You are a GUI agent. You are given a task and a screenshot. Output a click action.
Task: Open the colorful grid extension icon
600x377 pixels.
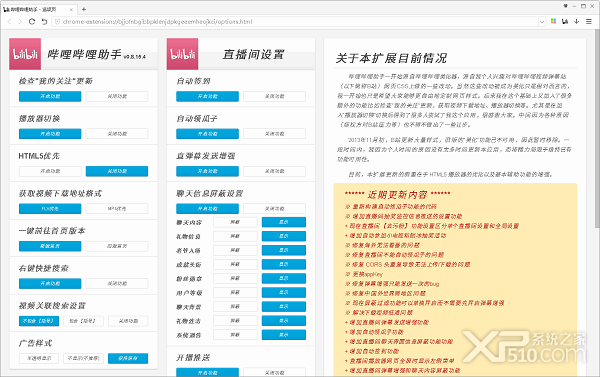pos(553,21)
